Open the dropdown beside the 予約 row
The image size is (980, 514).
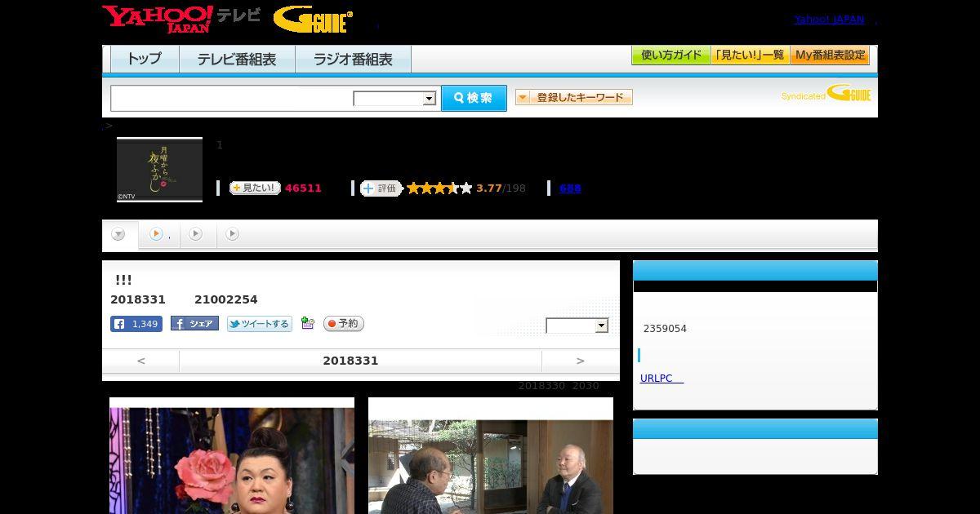[x=577, y=326]
